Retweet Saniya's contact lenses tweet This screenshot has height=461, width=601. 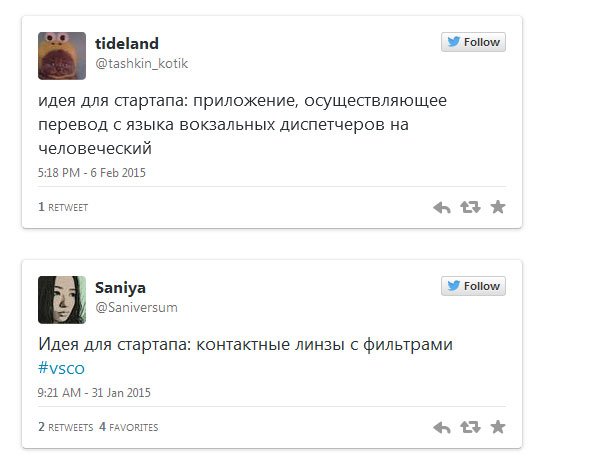(470, 427)
